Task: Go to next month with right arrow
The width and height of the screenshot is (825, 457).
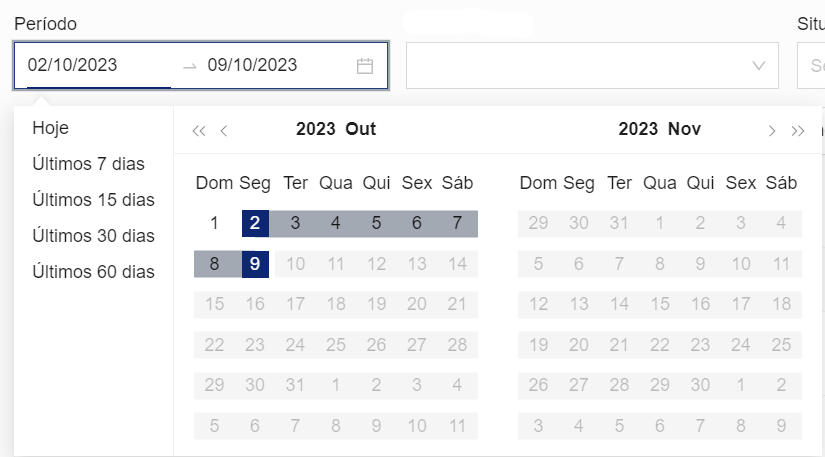Action: tap(771, 130)
